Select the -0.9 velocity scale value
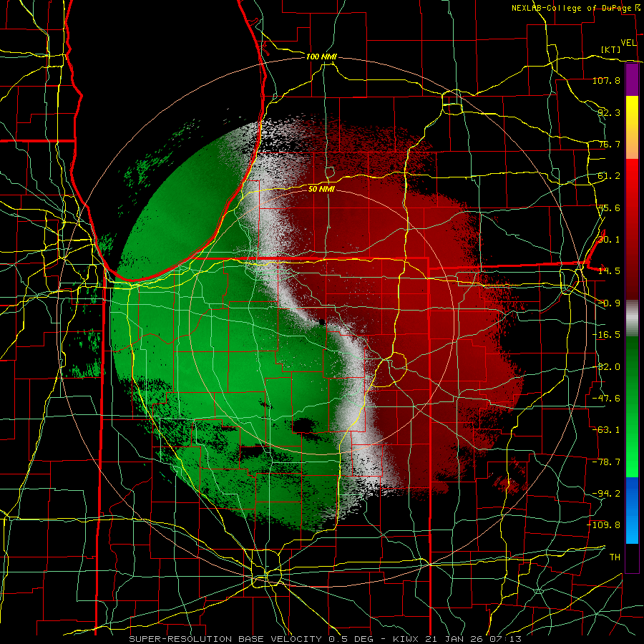 point(609,303)
